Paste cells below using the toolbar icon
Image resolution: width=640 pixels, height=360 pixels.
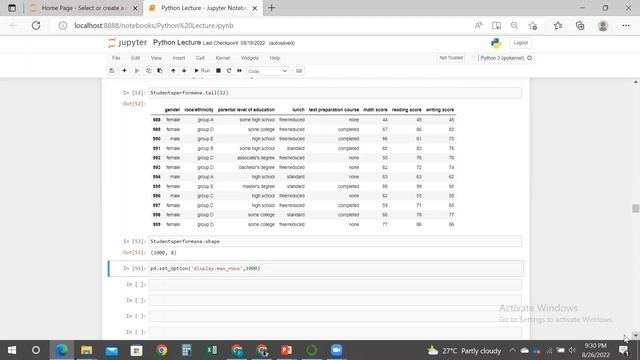[x=160, y=71]
